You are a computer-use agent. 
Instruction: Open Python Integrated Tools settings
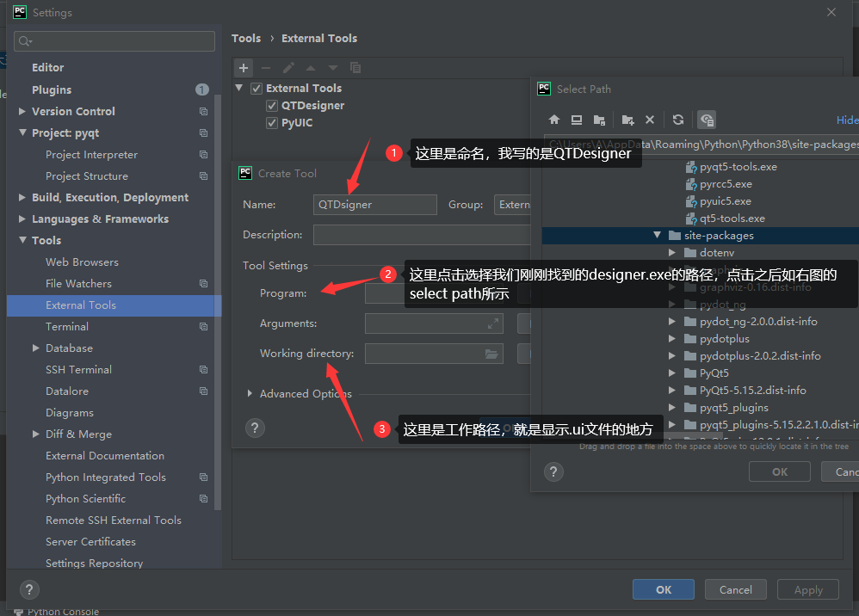(106, 477)
